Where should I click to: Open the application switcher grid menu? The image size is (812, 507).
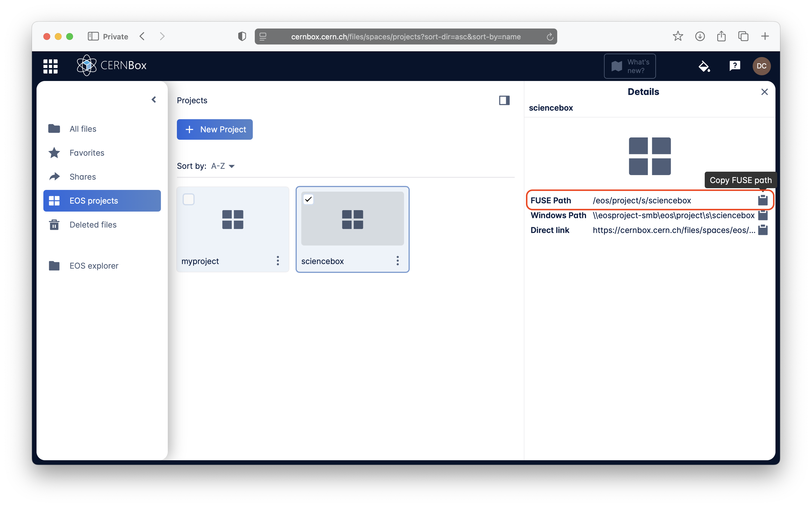50,66
